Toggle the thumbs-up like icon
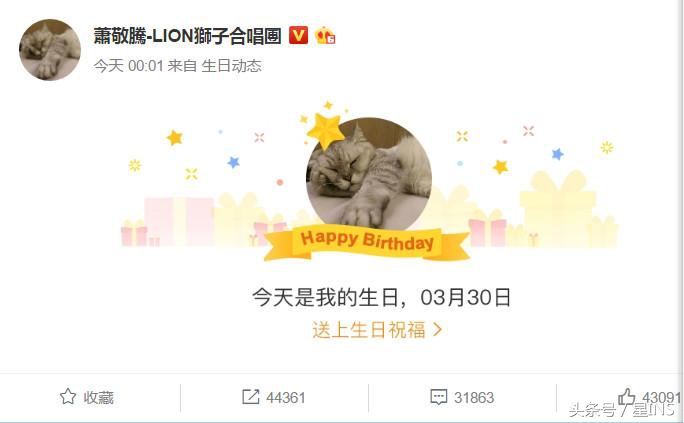 [x=627, y=397]
